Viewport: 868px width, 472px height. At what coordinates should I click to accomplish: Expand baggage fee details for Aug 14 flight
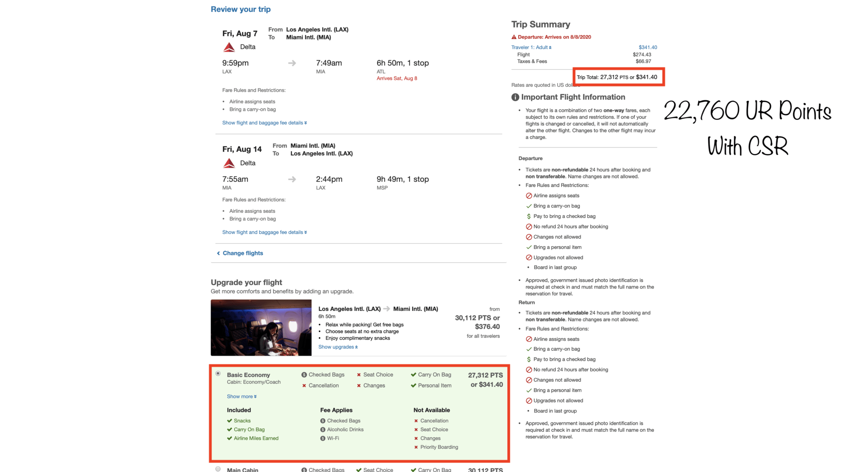pyautogui.click(x=264, y=232)
